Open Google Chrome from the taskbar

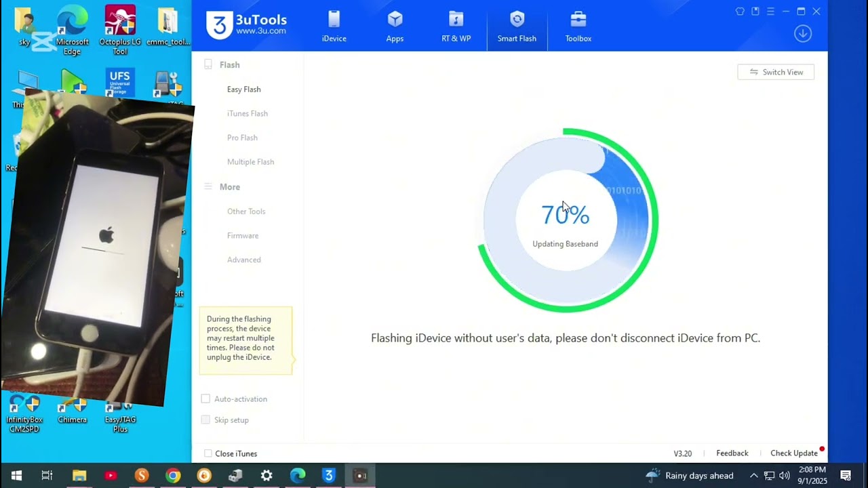click(x=173, y=476)
